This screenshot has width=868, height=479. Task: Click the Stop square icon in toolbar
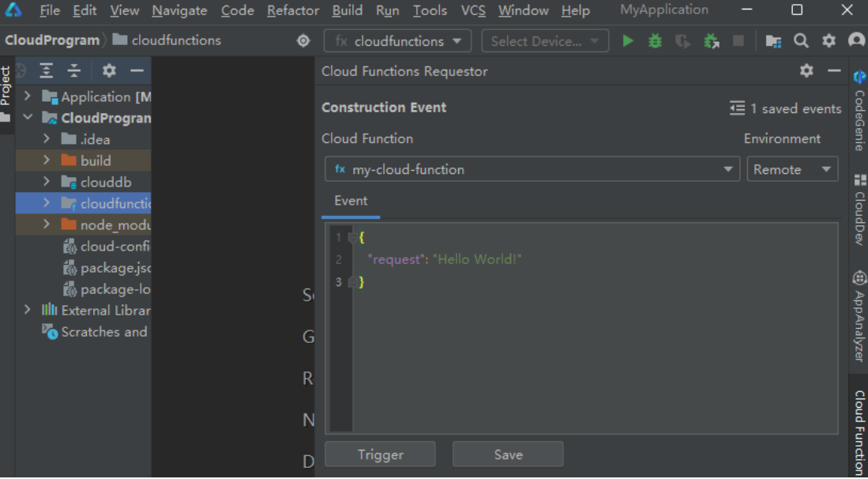point(738,41)
